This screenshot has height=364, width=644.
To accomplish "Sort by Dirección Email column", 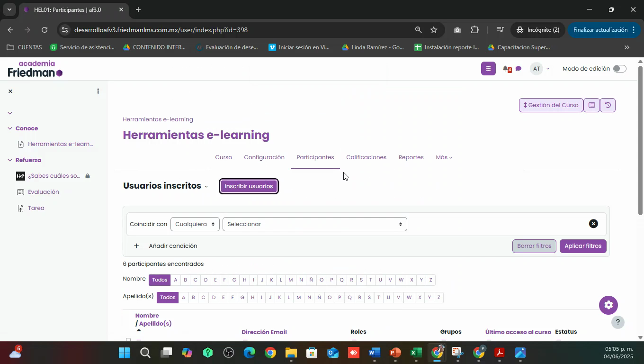I will pyautogui.click(x=264, y=332).
